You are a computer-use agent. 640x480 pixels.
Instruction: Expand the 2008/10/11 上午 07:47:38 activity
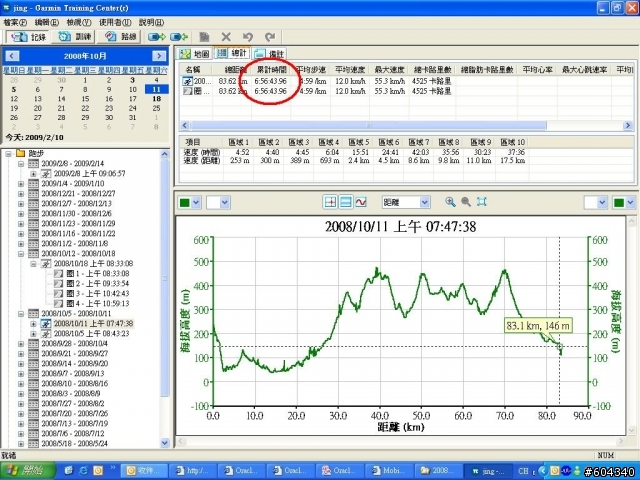point(33,324)
